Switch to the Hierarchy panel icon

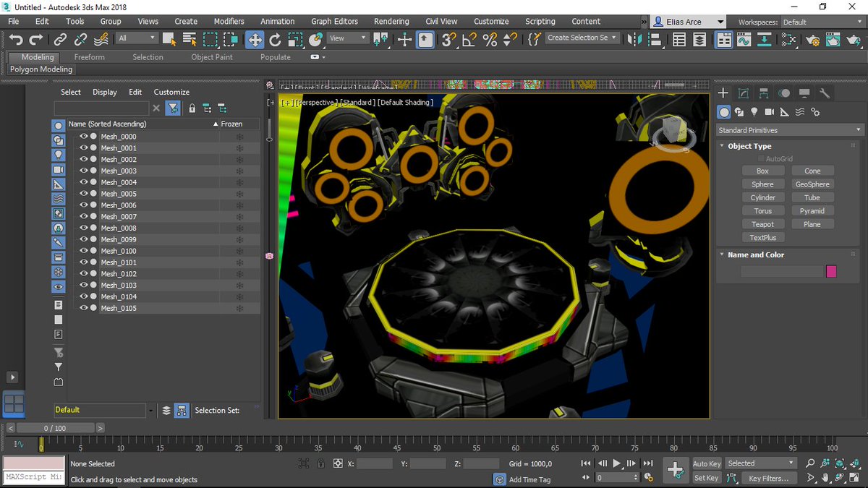point(764,93)
